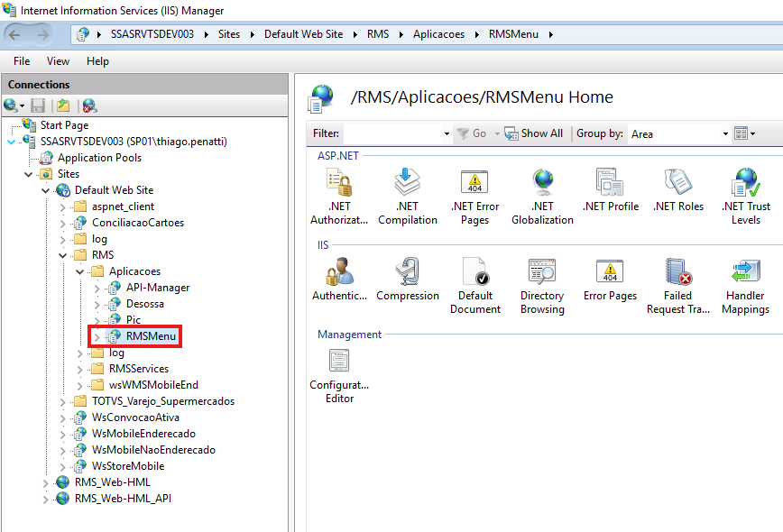Click the Create New Connection icon

[x=11, y=105]
